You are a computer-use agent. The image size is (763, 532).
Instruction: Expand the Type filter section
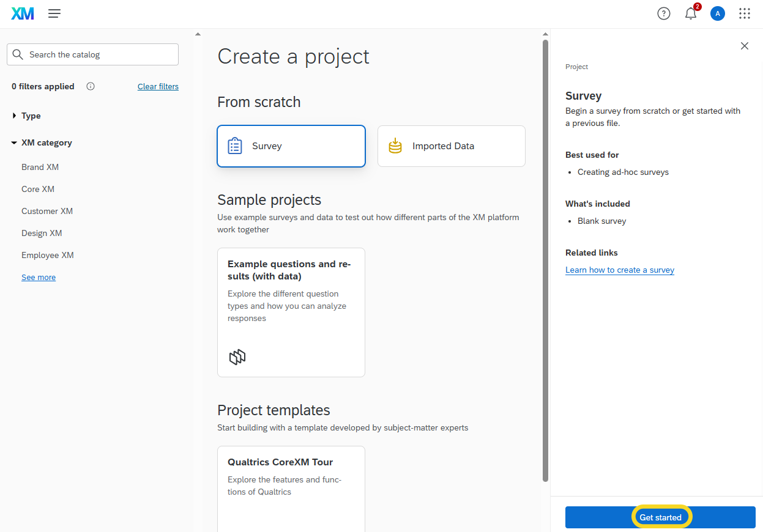tap(26, 116)
